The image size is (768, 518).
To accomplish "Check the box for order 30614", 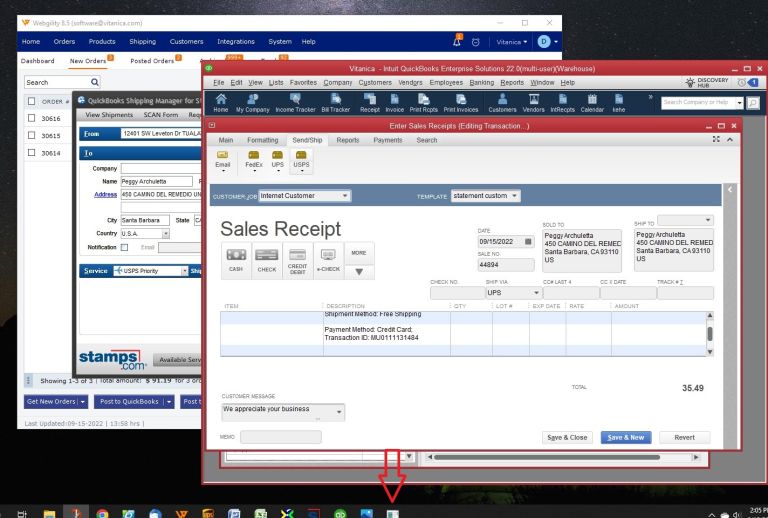I will click(32, 153).
